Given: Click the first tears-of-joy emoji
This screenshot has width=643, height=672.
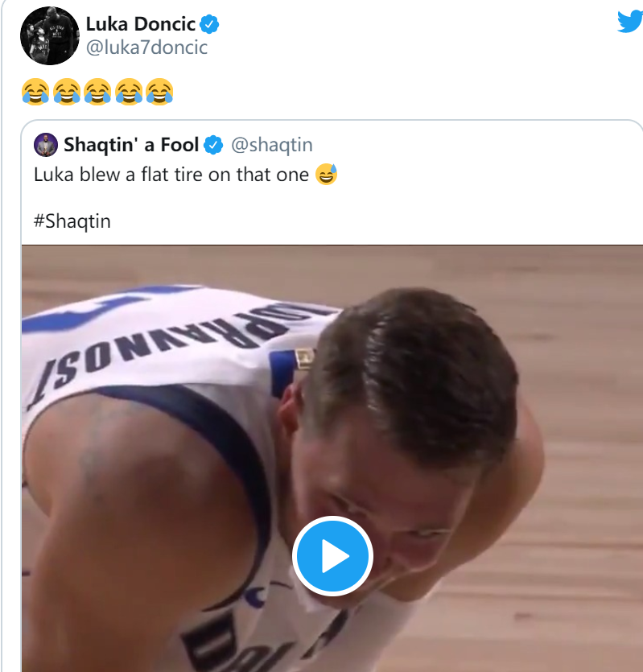Looking at the screenshot, I should (x=35, y=91).
